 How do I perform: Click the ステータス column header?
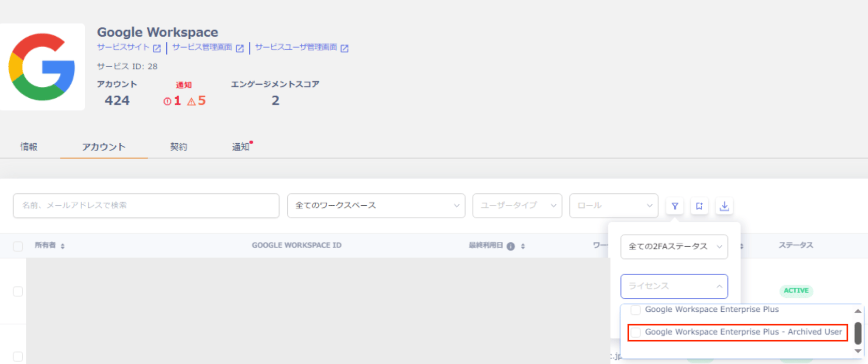(796, 245)
